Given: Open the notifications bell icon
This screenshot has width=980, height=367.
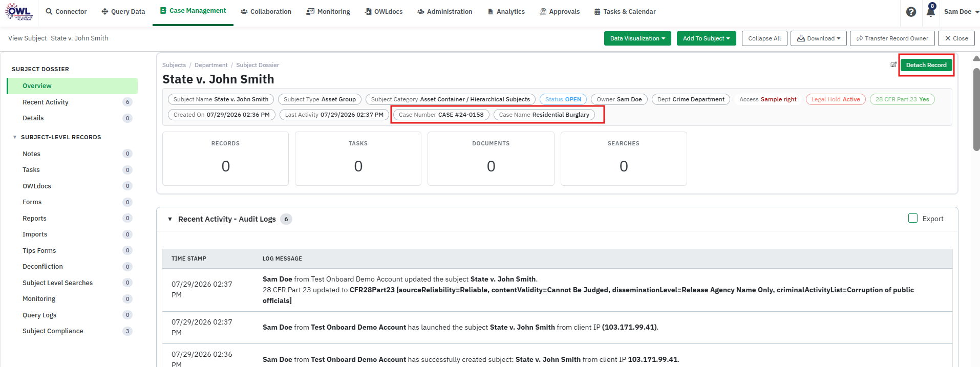Looking at the screenshot, I should [x=930, y=11].
